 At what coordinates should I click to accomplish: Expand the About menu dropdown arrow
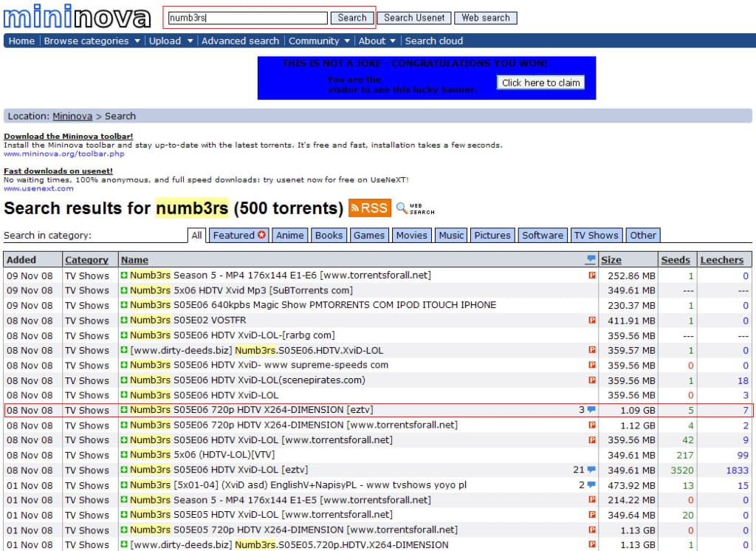point(393,41)
